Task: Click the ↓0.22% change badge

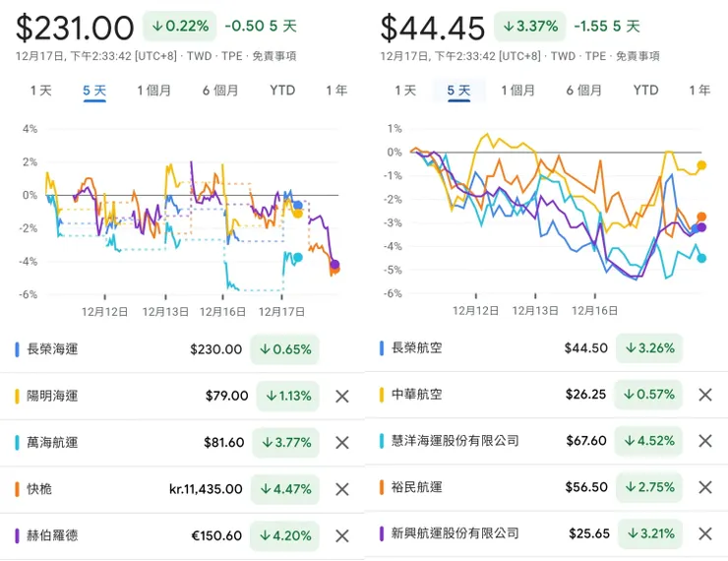Action: 180,26
